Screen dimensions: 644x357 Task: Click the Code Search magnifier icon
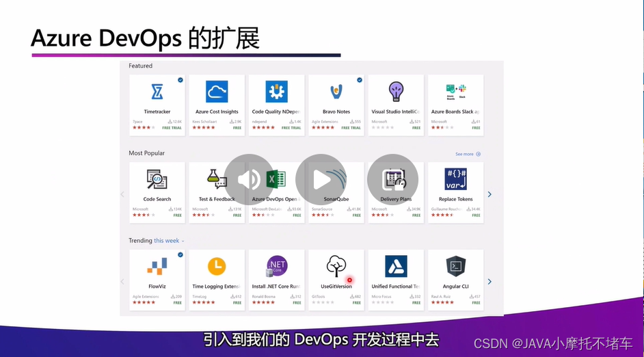coord(157,179)
